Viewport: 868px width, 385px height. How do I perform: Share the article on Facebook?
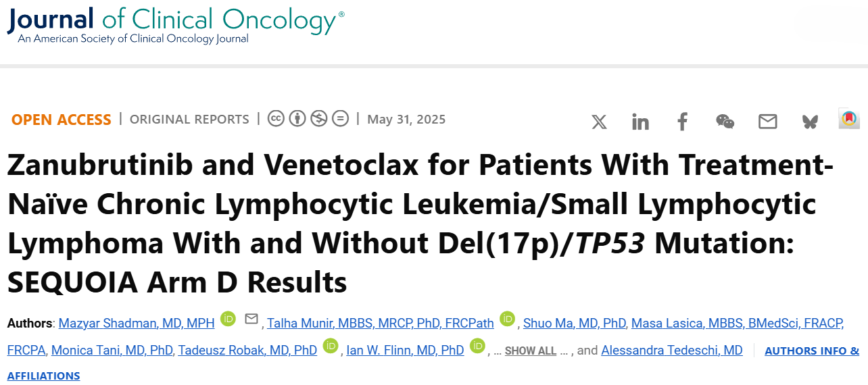(x=683, y=122)
